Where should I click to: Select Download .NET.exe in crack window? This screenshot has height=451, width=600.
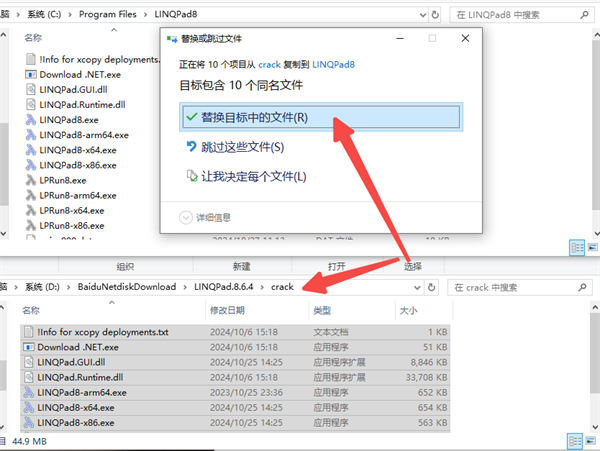tap(235, 347)
